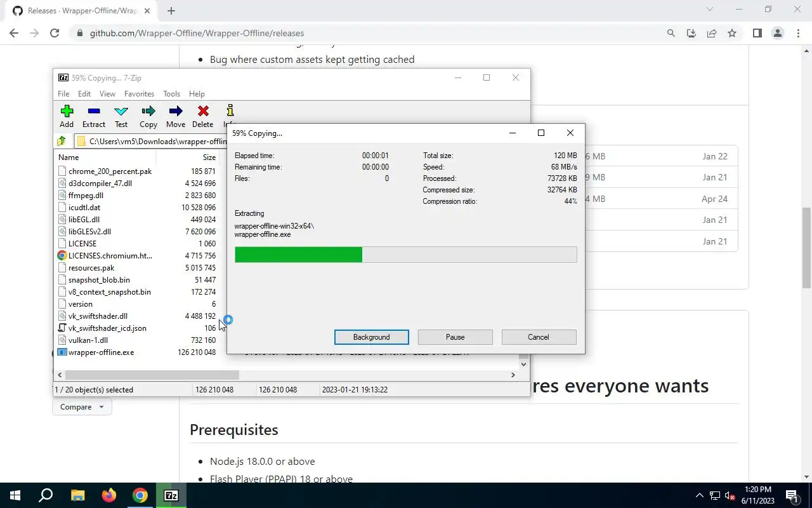Go back in Chrome
812x508 pixels.
(x=14, y=33)
